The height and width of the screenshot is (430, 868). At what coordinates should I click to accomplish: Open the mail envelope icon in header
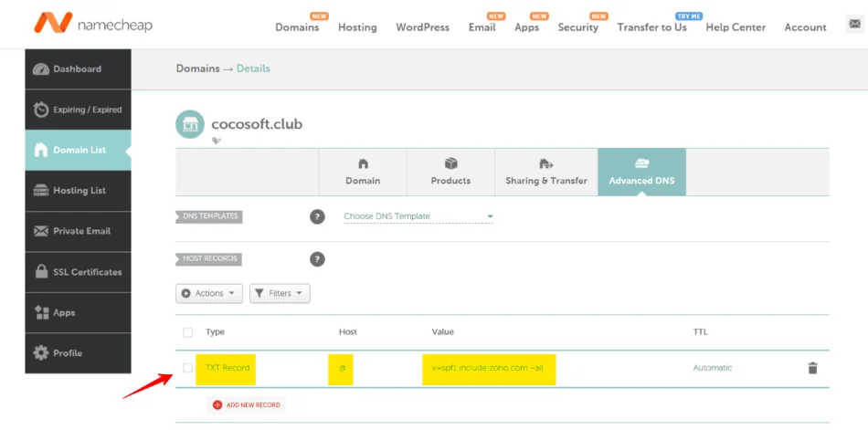click(854, 24)
